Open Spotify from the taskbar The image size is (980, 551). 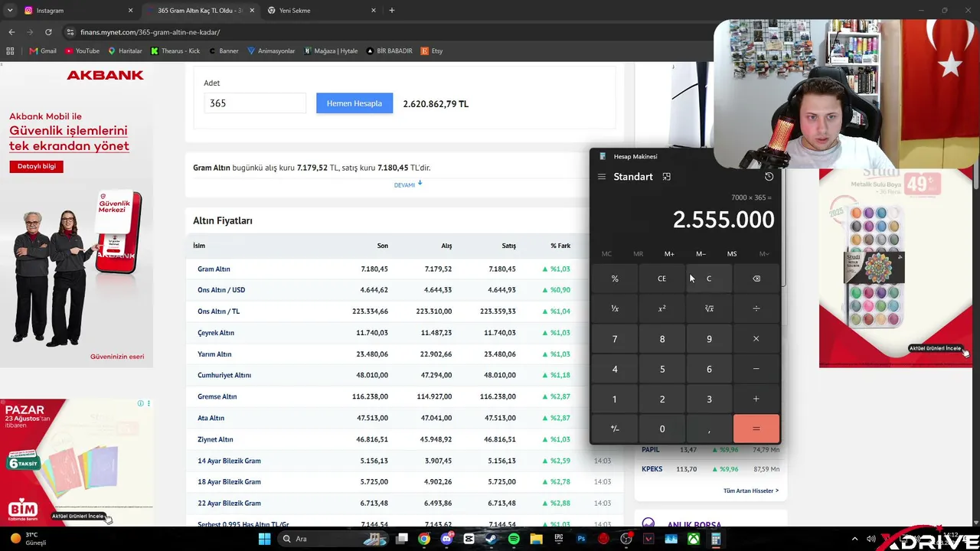pyautogui.click(x=514, y=539)
